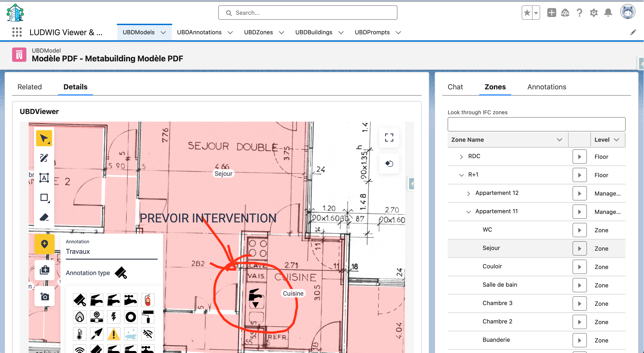Choose the lightning bolt electricity icon
The height and width of the screenshot is (353, 644).
[x=114, y=317]
